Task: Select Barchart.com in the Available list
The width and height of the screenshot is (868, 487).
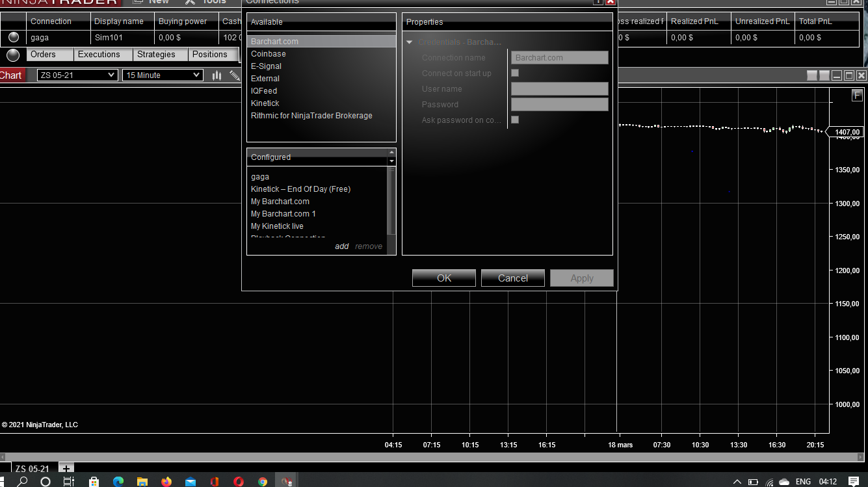Action: [321, 42]
